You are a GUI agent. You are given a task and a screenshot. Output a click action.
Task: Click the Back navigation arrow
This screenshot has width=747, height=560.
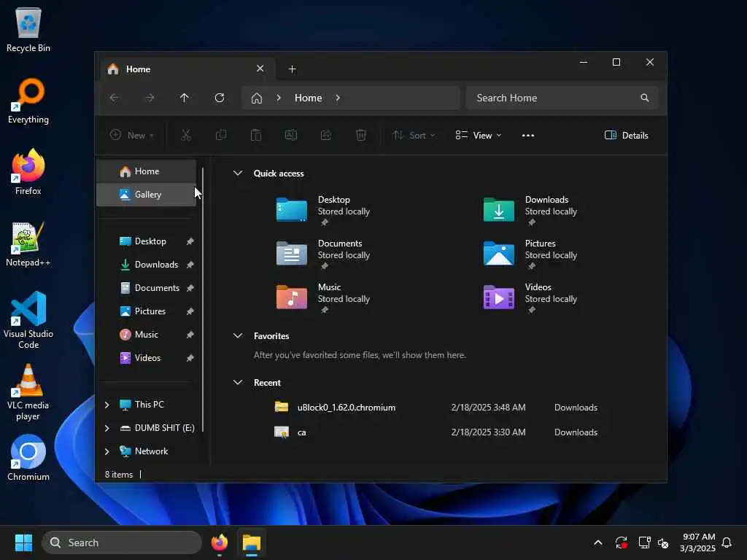115,98
